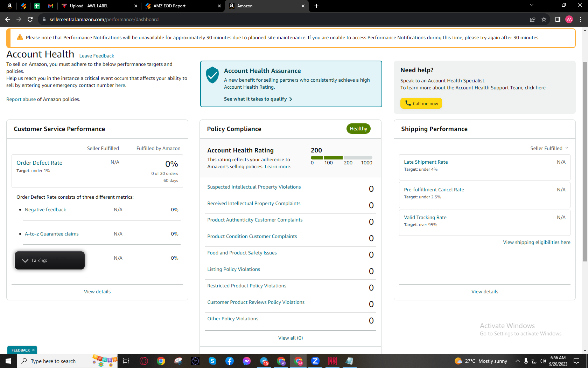Open Listing Policy Violations

tap(234, 269)
